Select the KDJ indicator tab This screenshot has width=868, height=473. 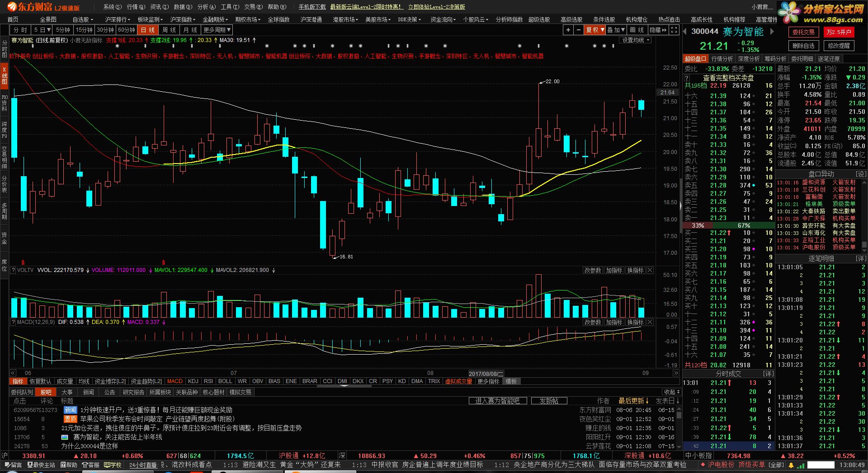[x=193, y=381]
